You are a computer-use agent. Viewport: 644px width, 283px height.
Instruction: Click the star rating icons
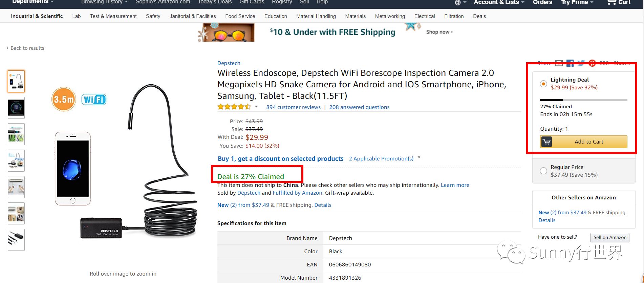[234, 107]
